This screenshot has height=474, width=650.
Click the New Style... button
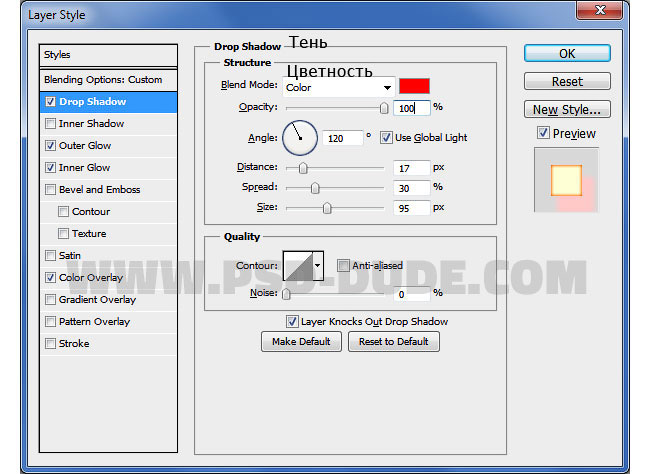567,109
